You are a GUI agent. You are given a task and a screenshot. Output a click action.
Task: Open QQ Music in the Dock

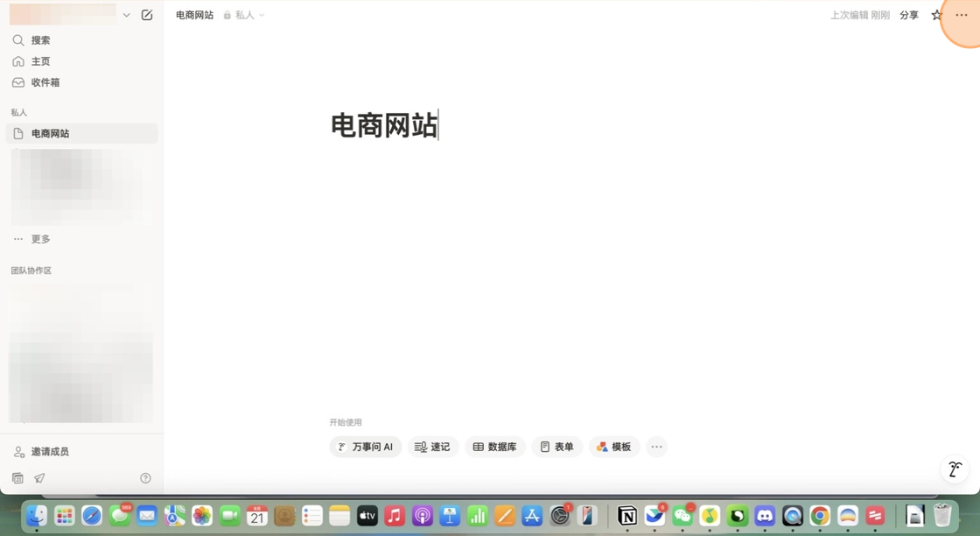pos(710,515)
